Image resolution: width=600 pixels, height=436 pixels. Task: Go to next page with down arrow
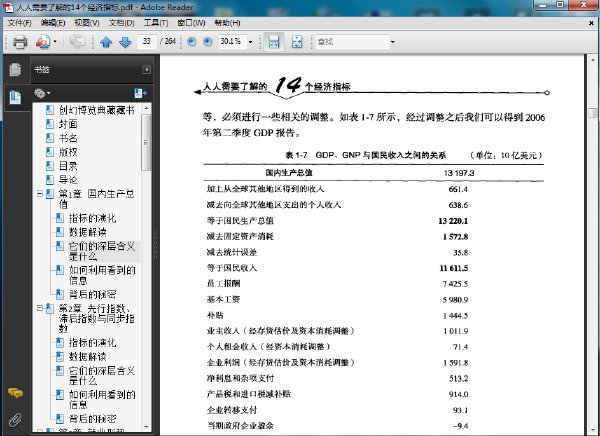click(125, 42)
